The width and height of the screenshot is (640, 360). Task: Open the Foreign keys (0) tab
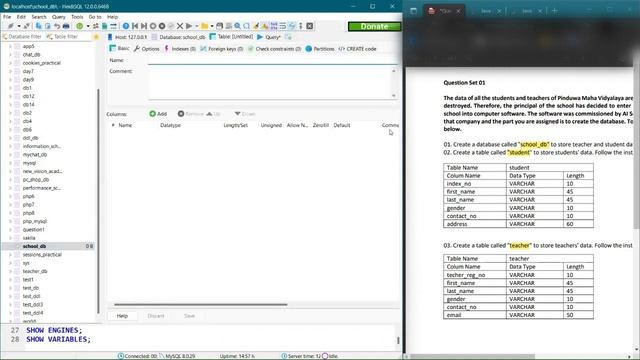point(222,49)
